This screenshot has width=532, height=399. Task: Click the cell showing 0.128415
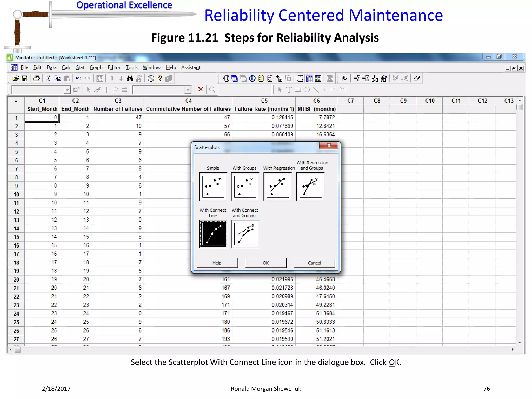point(264,118)
